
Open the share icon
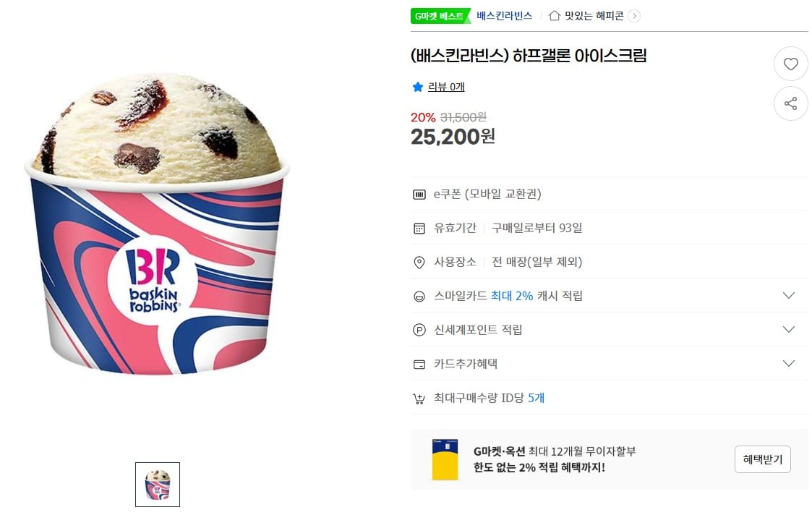(x=790, y=103)
